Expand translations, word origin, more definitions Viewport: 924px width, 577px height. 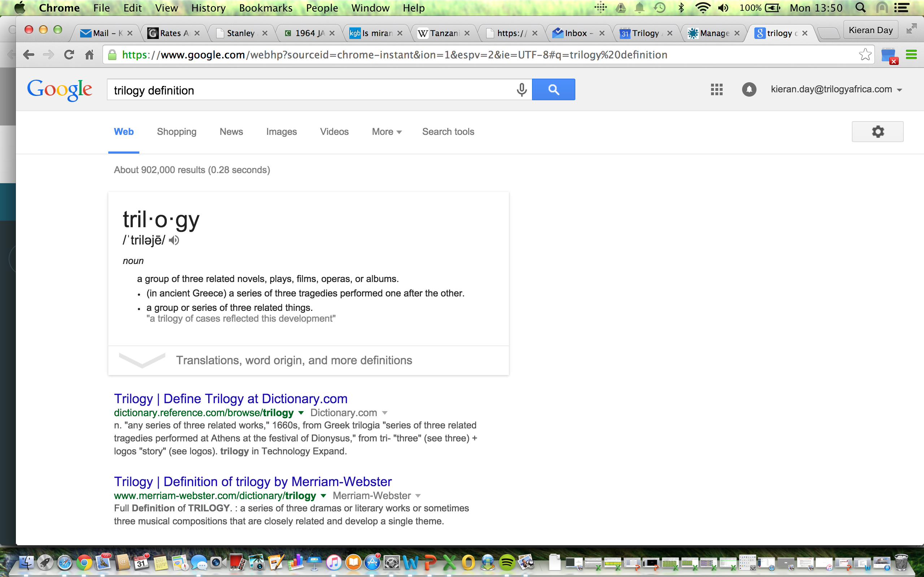[x=294, y=360]
